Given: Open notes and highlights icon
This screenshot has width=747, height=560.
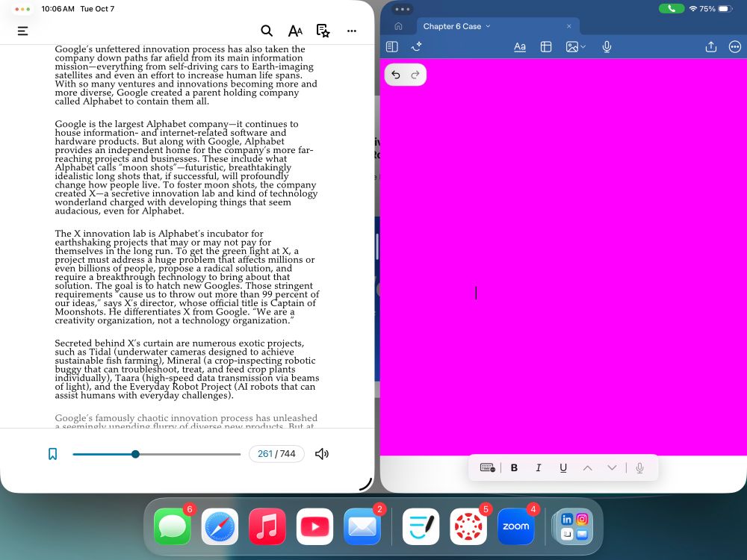Looking at the screenshot, I should click(323, 31).
